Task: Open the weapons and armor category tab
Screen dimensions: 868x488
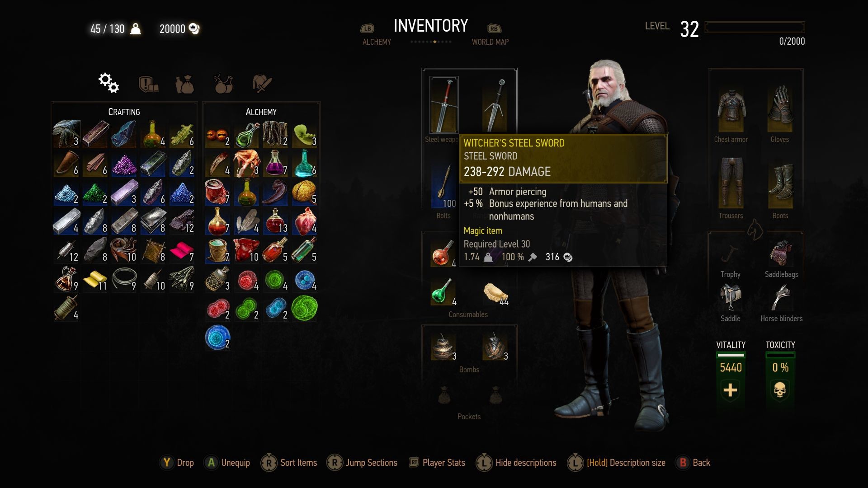Action: click(x=262, y=84)
